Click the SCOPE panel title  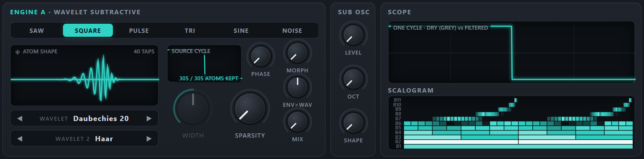[399, 12]
